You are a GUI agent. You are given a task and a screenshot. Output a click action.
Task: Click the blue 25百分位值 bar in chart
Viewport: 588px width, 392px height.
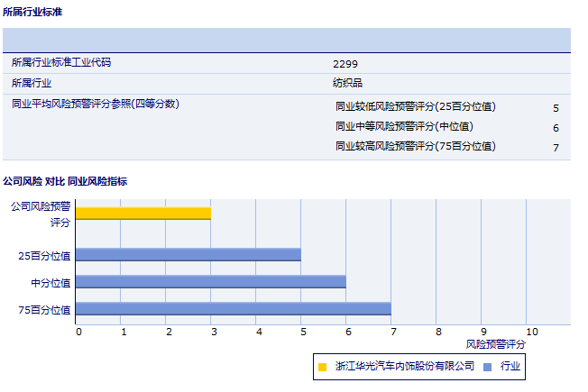pos(188,255)
